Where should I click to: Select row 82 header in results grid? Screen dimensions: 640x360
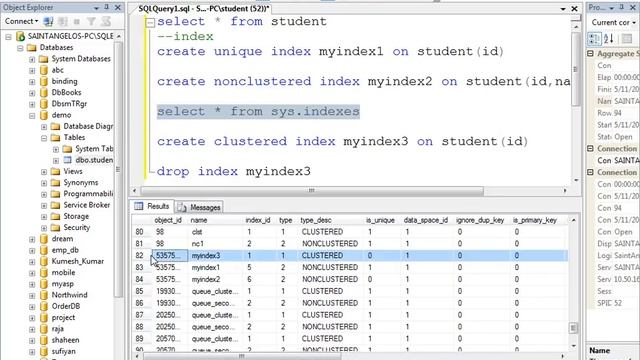pos(140,256)
